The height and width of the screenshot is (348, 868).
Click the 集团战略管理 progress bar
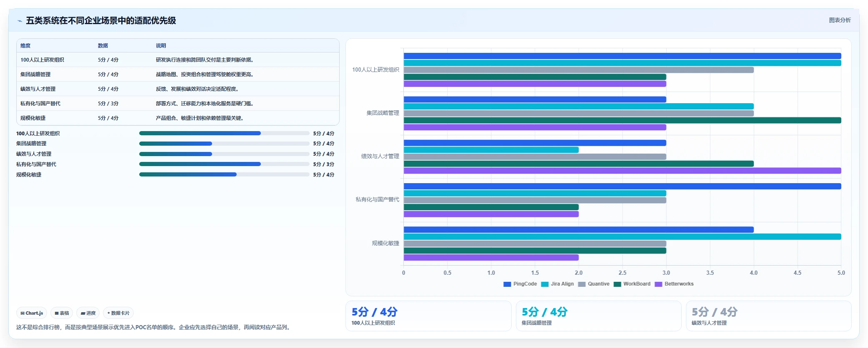click(x=224, y=144)
